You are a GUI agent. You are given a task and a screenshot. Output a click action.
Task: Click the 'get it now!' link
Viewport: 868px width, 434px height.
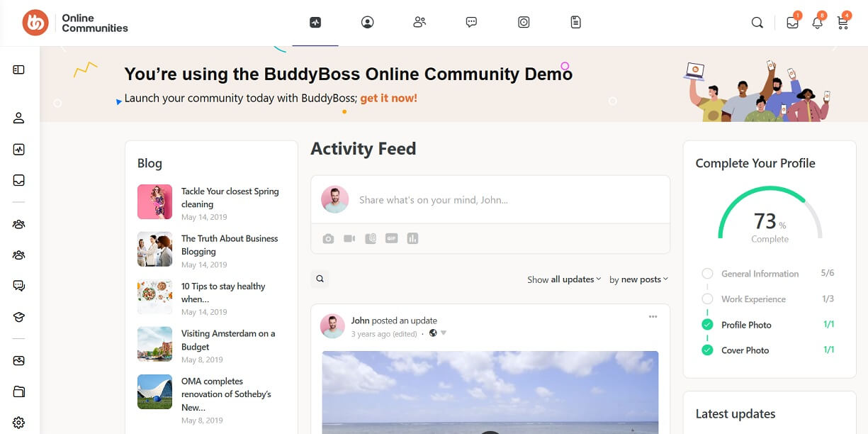pos(389,99)
